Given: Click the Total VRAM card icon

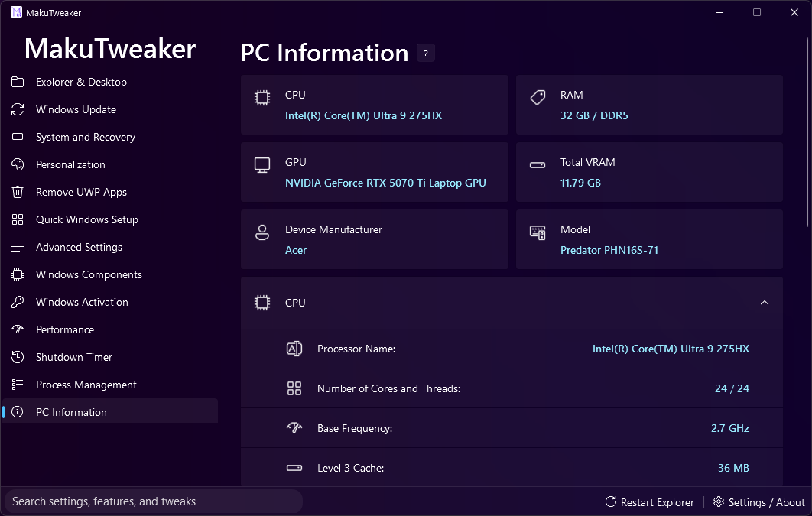Looking at the screenshot, I should [538, 165].
